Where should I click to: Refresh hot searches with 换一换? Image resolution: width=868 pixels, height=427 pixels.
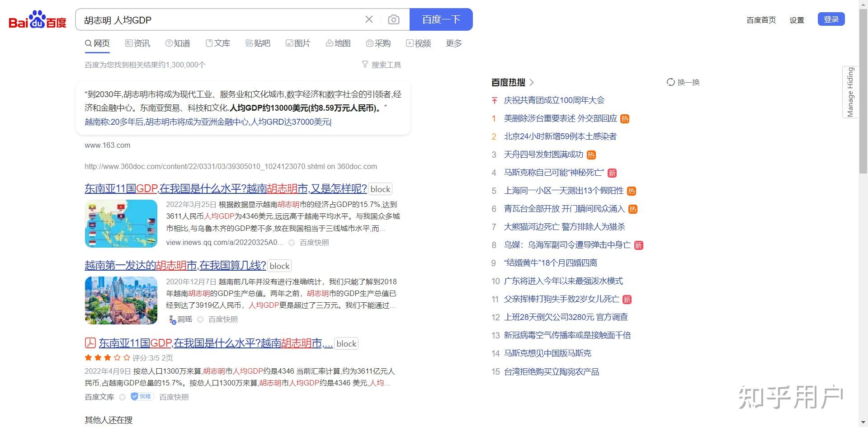tap(683, 82)
